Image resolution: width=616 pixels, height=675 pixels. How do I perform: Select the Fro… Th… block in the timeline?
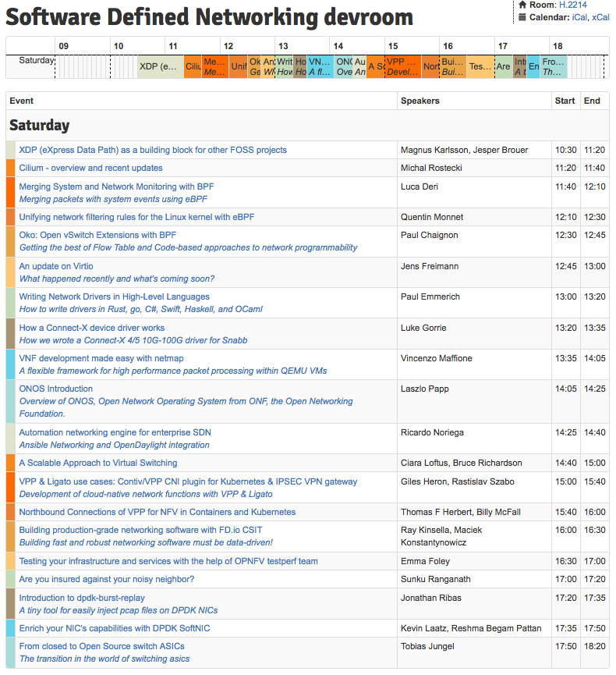(554, 67)
